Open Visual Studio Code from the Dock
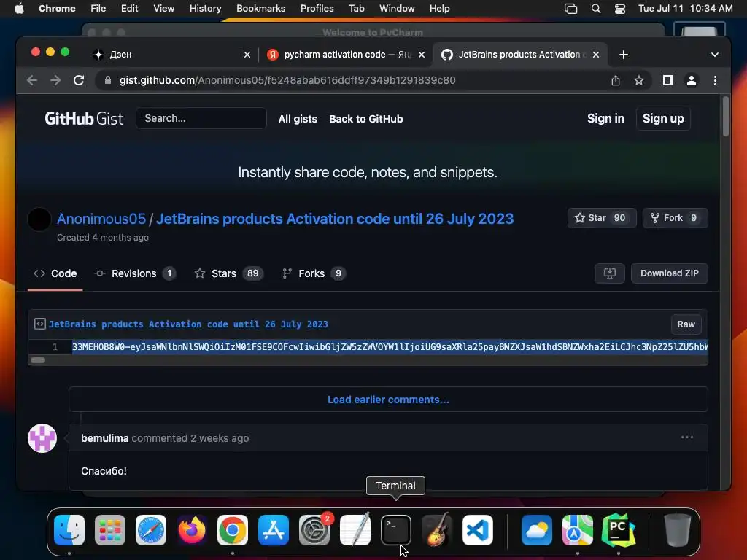The height and width of the screenshot is (560, 747). [478, 530]
